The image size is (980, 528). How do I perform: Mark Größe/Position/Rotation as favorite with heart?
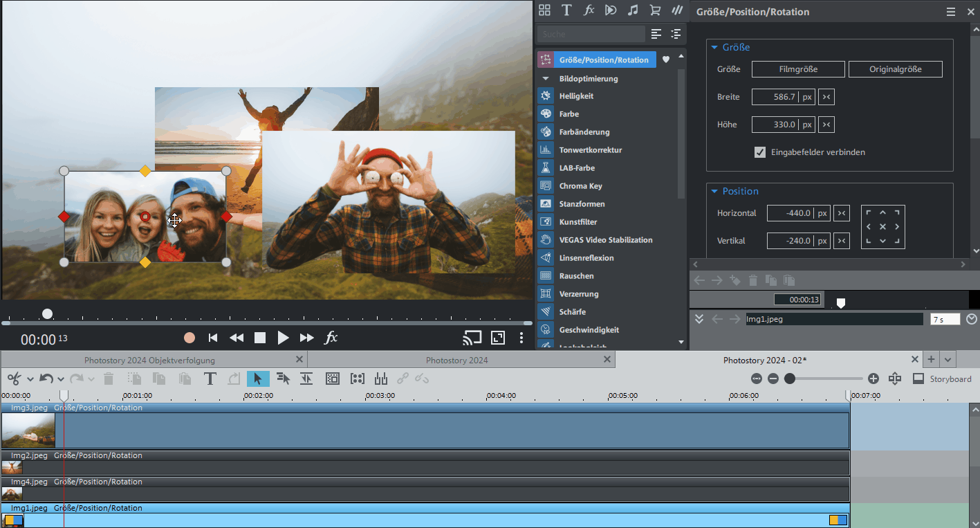pyautogui.click(x=666, y=60)
